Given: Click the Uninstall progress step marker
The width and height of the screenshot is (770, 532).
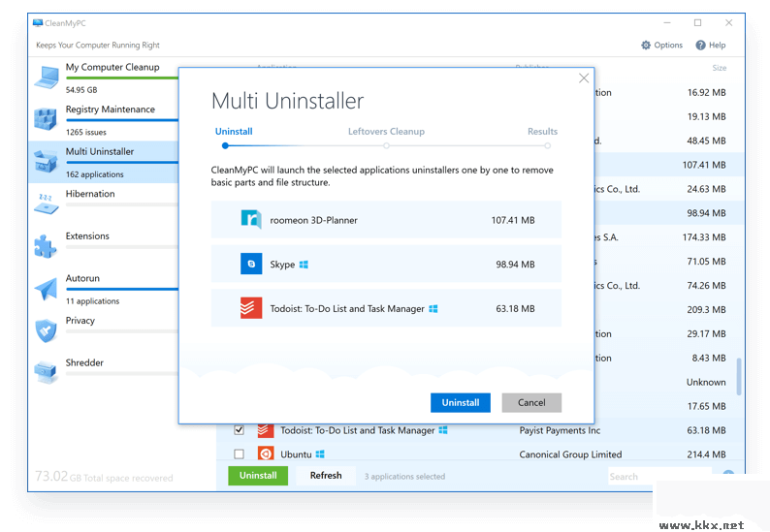Looking at the screenshot, I should tap(225, 145).
